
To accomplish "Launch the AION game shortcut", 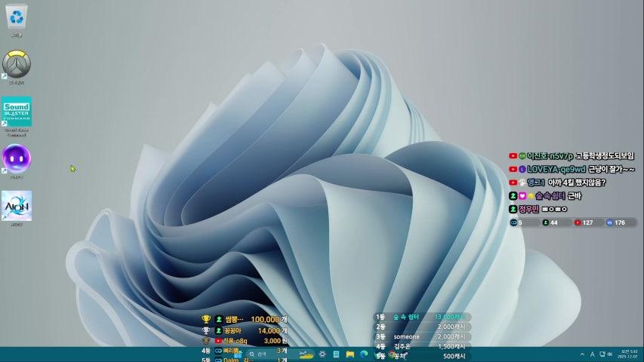I will [x=17, y=208].
